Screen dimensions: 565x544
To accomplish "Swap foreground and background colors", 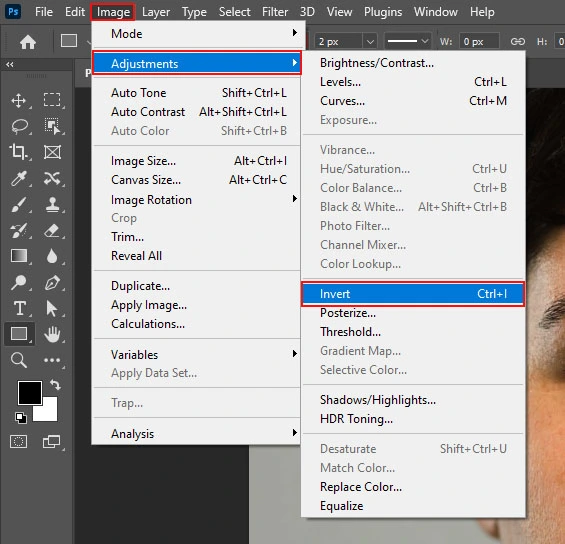I will coord(55,385).
